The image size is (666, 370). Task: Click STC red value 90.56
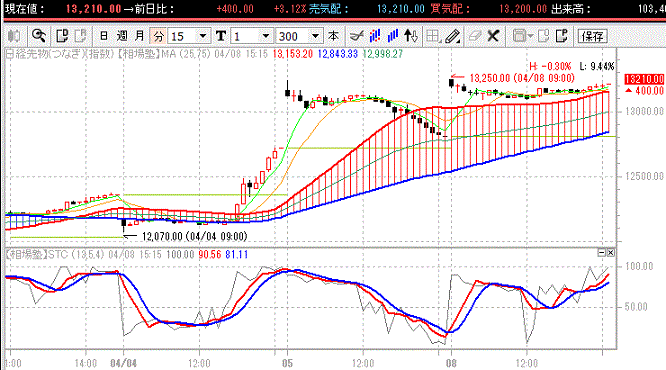pyautogui.click(x=210, y=254)
